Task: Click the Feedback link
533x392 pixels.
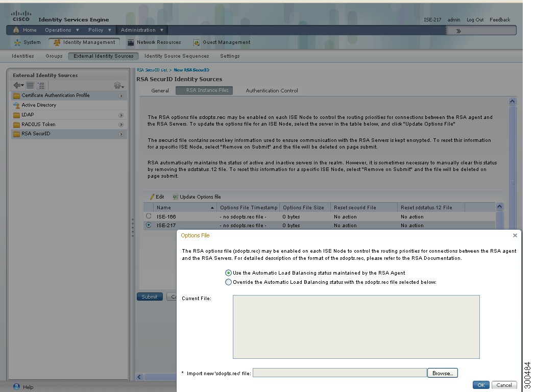Action: (x=500, y=20)
